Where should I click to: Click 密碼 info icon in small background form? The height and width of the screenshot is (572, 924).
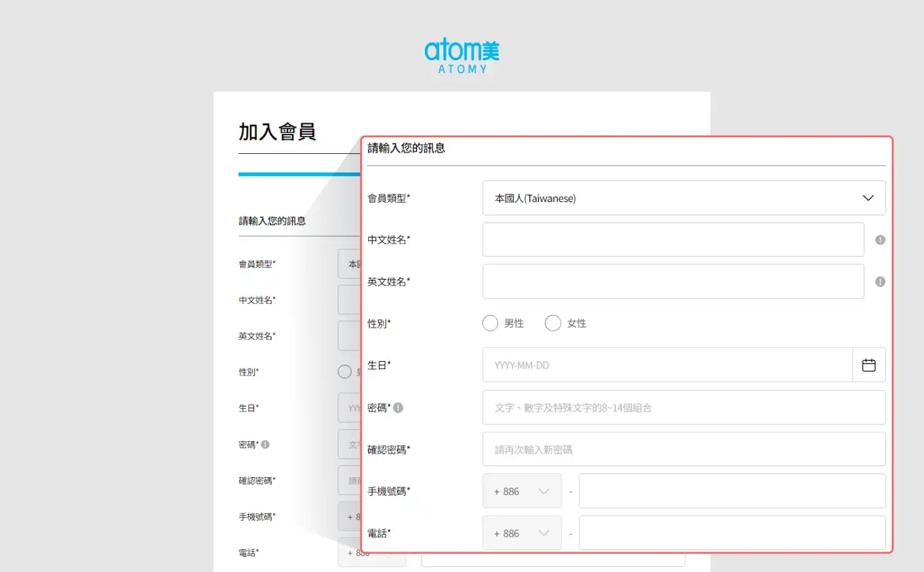click(x=265, y=444)
